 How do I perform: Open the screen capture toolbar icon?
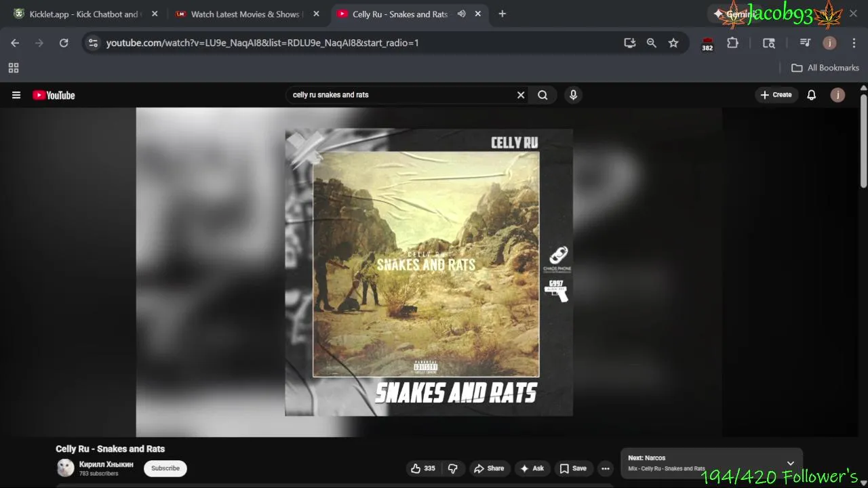tap(768, 43)
